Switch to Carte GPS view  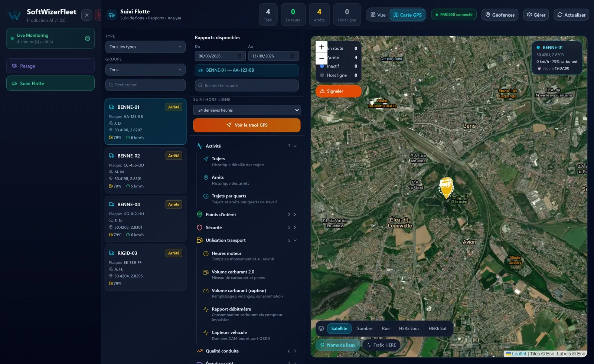[x=408, y=15]
